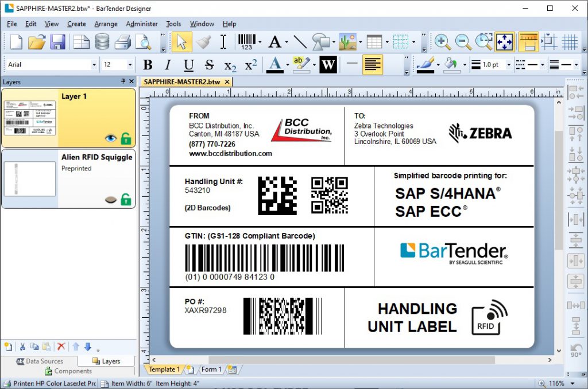The width and height of the screenshot is (588, 389).
Task: Choose the barcode creation tool
Action: click(247, 42)
